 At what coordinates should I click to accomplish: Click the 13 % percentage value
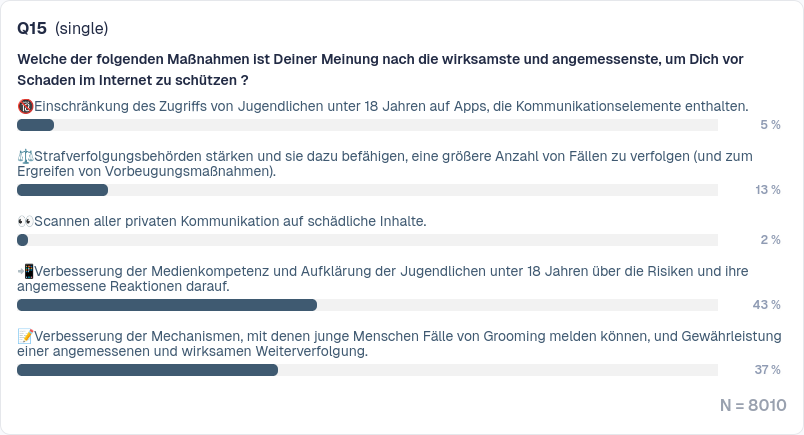768,190
